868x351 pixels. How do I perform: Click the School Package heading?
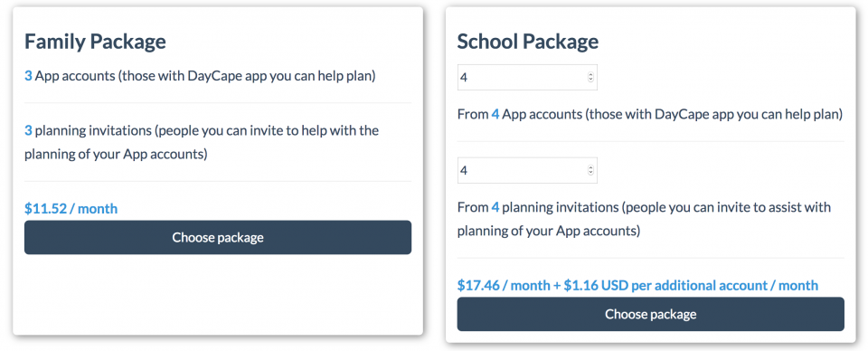527,42
